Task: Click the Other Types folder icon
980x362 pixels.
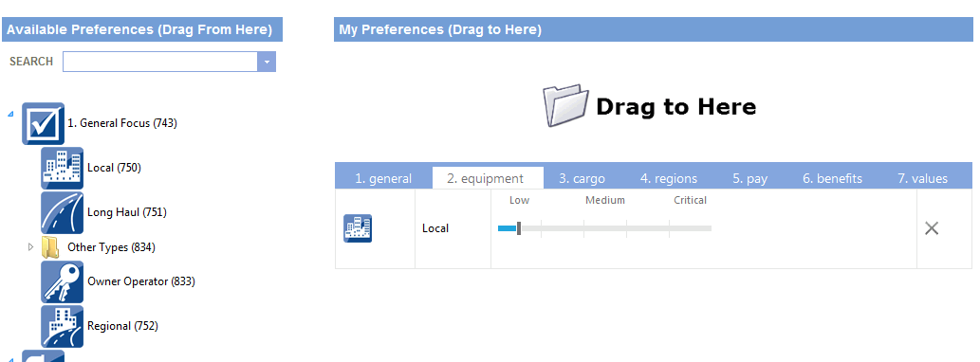Action: click(x=50, y=247)
